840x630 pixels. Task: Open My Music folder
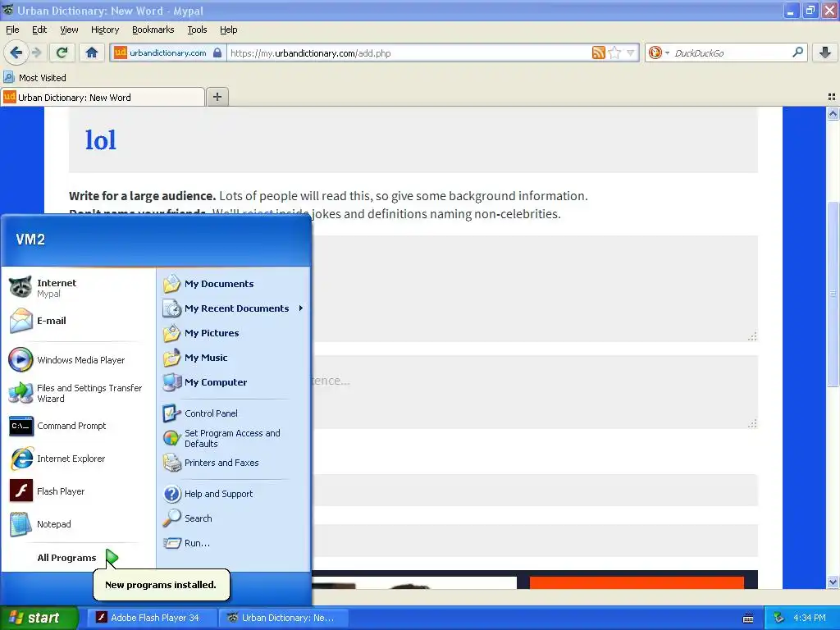(x=234, y=358)
